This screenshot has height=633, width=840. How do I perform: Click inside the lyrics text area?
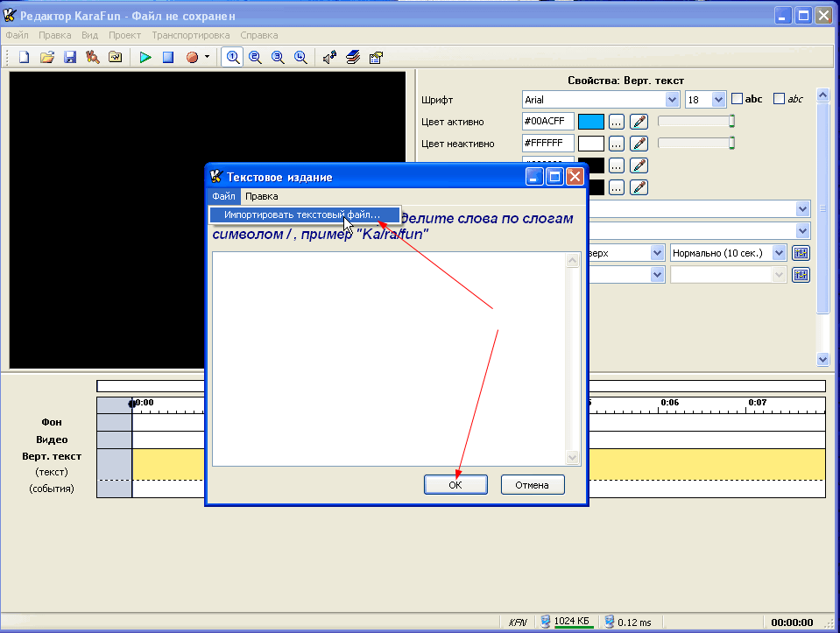point(390,359)
